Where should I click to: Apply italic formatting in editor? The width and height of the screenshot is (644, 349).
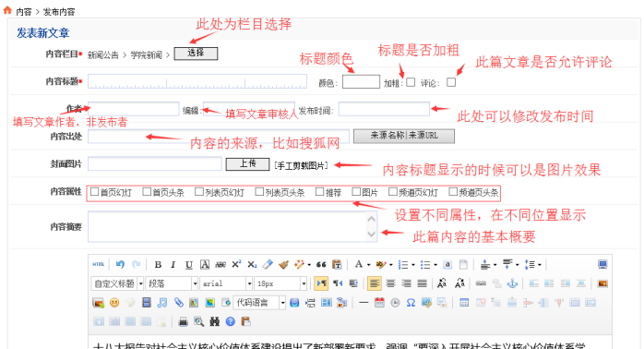(x=173, y=265)
